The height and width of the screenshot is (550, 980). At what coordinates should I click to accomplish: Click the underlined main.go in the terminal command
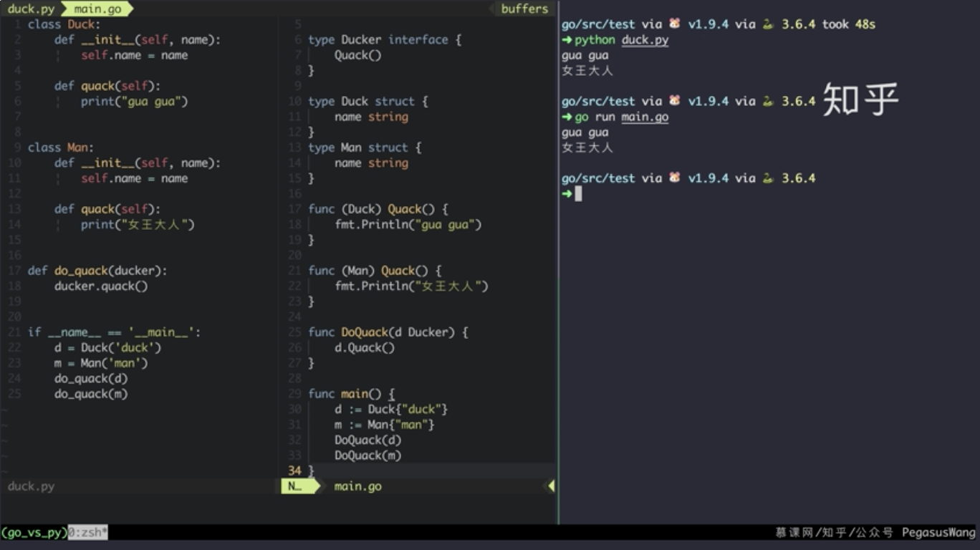pos(645,117)
